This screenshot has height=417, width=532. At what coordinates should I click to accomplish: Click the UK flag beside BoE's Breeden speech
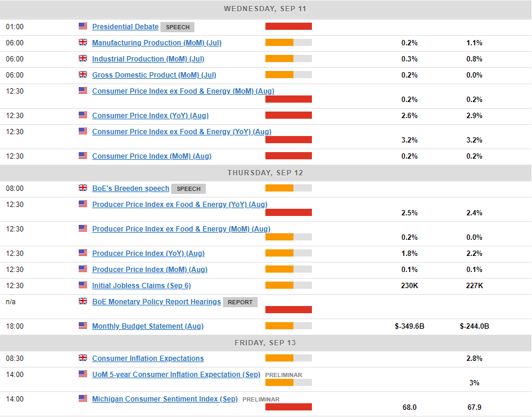tap(83, 188)
